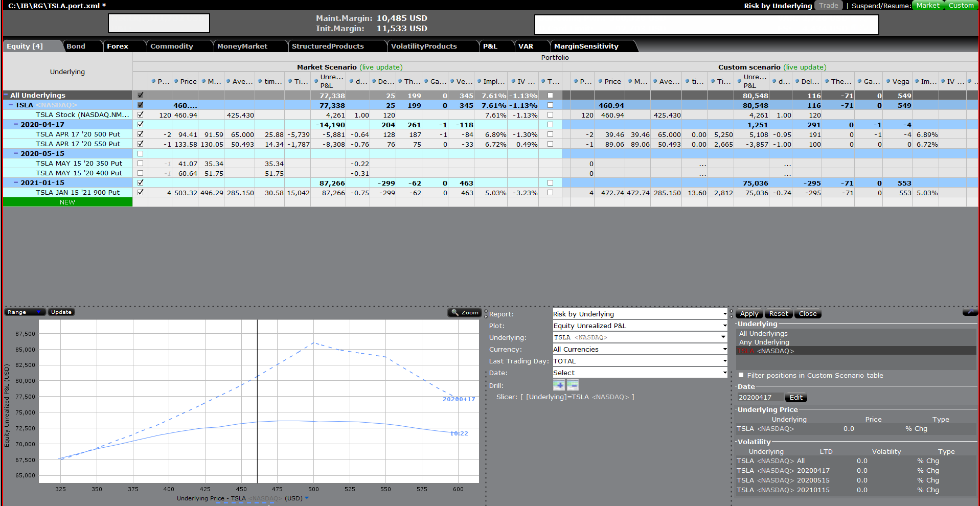Check the 2020-05-15 group checkbox

click(x=141, y=153)
